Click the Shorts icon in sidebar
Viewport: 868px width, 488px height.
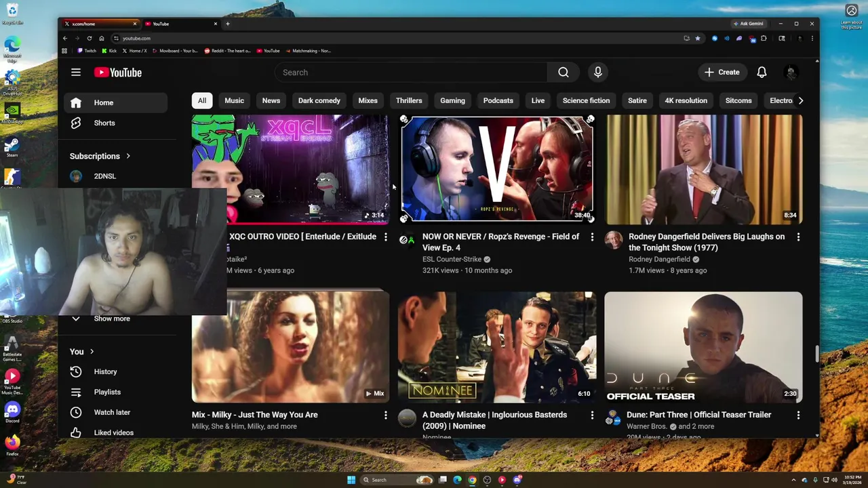coord(76,123)
